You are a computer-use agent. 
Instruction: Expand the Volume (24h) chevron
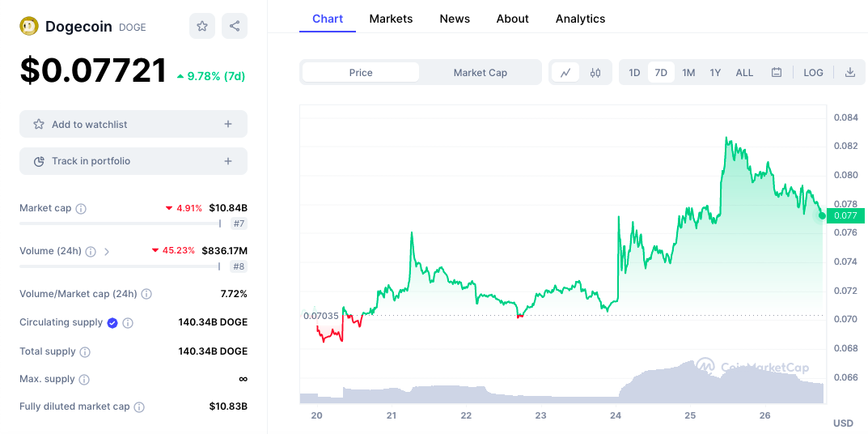point(107,252)
